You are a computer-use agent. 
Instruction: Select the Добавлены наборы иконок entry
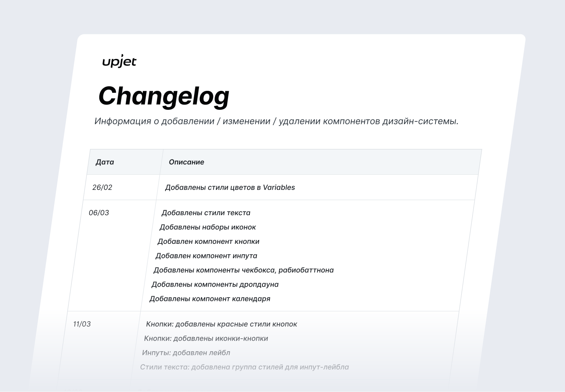coord(207,227)
